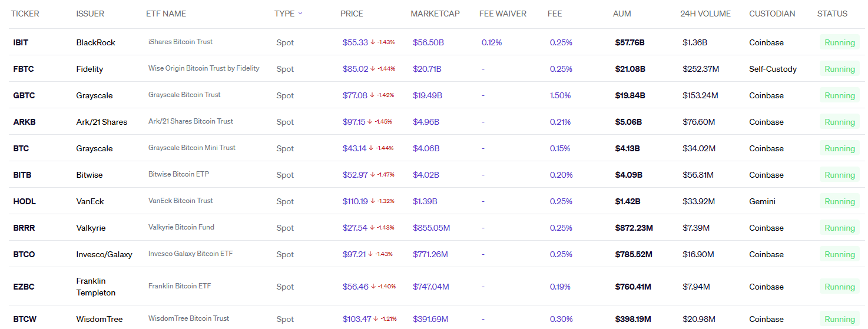The width and height of the screenshot is (868, 329).
Task: Sort by the PRICE column header
Action: [x=352, y=14]
